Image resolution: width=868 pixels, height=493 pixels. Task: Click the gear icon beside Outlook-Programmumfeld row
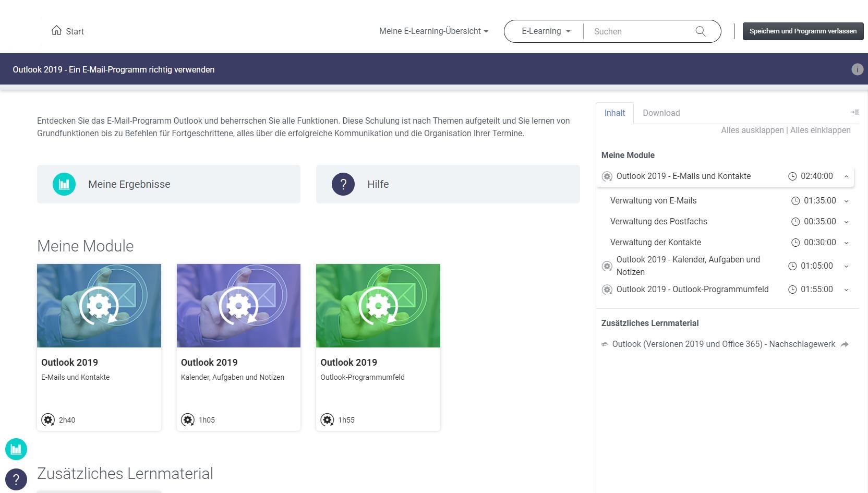[x=607, y=290]
